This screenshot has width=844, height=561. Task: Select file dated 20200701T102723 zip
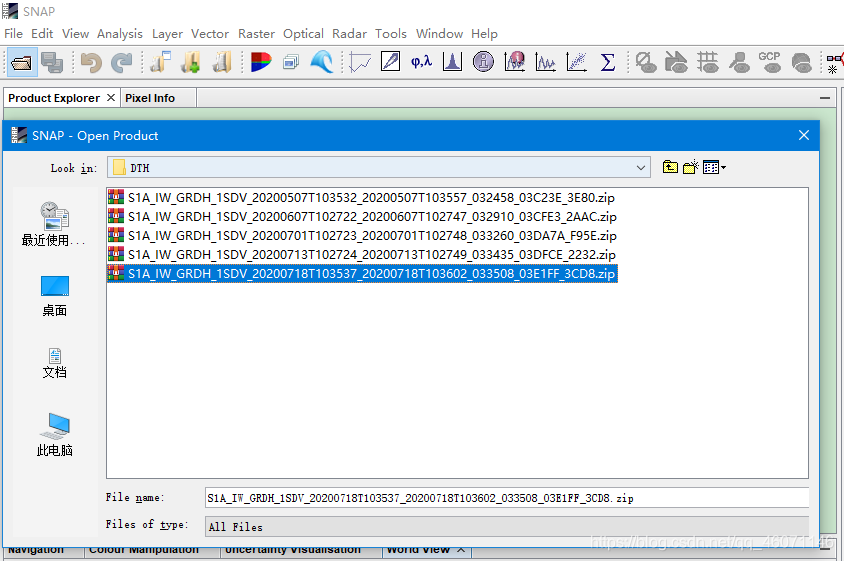[x=363, y=235]
